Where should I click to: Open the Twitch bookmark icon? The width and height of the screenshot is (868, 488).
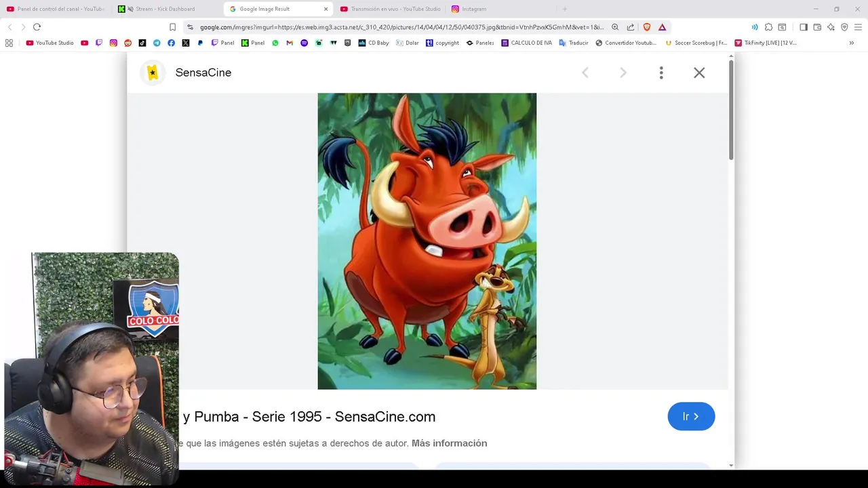(x=99, y=43)
